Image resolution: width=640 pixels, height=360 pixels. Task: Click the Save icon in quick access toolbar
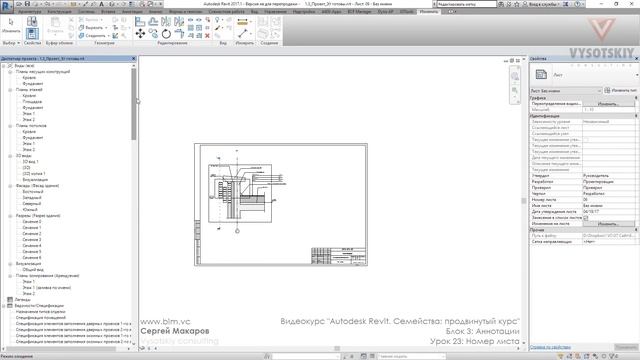pyautogui.click(x=27, y=4)
